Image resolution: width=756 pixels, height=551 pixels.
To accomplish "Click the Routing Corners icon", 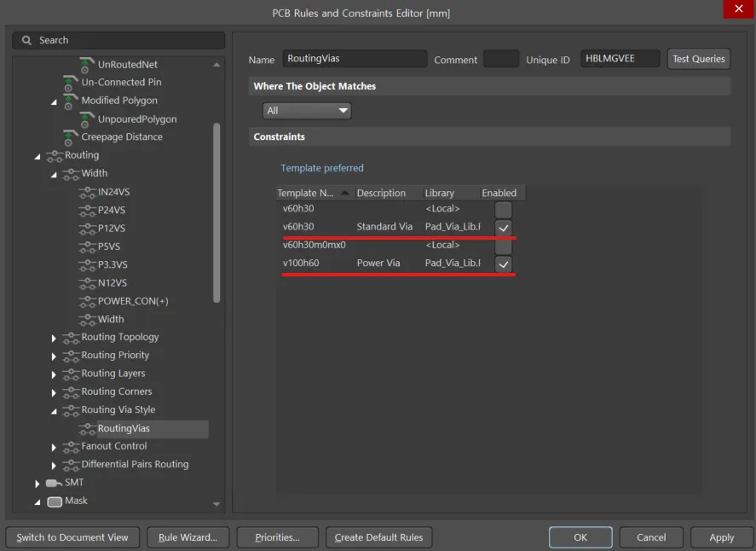I will (71, 392).
